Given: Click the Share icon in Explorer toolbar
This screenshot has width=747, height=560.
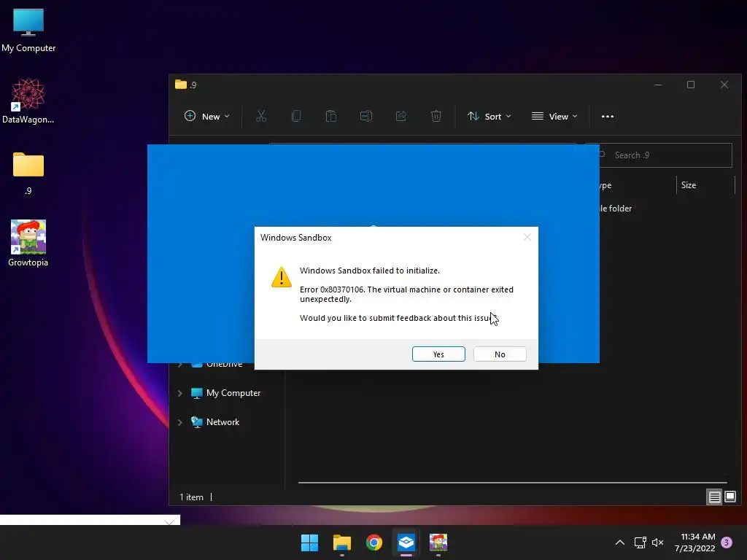Looking at the screenshot, I should click(x=401, y=116).
